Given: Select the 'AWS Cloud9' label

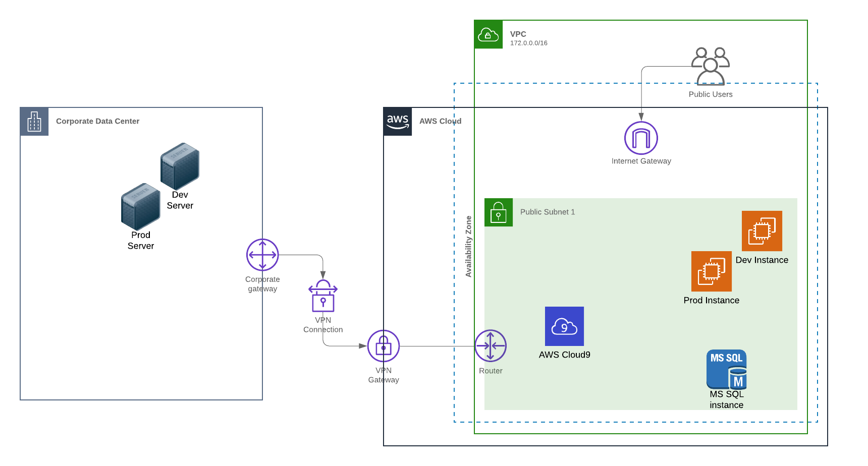Looking at the screenshot, I should (565, 355).
